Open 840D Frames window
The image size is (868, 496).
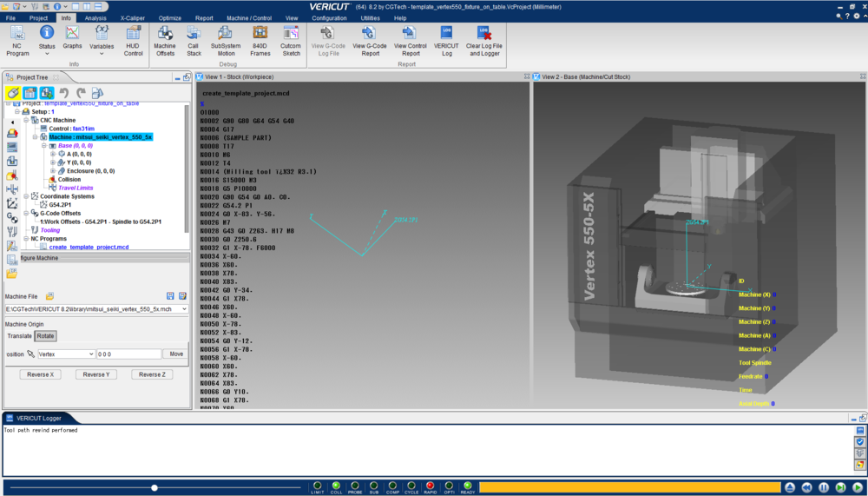coord(260,41)
